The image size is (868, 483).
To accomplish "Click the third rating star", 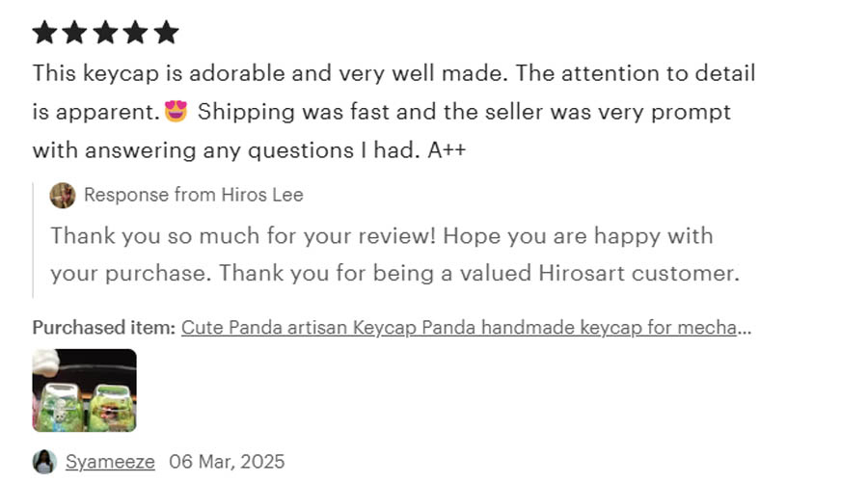I will click(105, 32).
